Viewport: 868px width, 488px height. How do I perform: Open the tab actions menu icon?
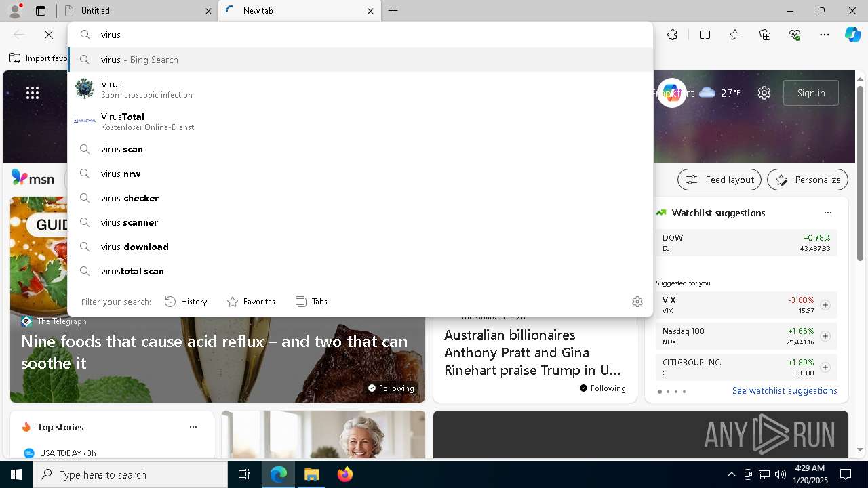(41, 11)
